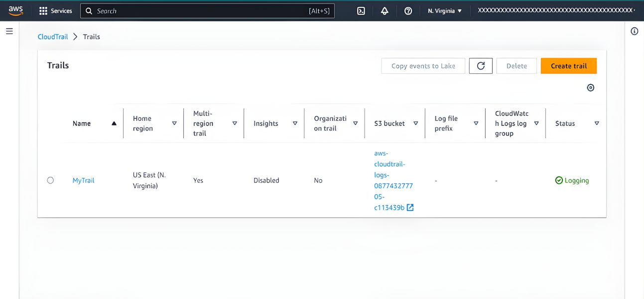Viewport: 644px width, 299px height.
Task: Open the MyTrail trail details
Action: pos(83,180)
